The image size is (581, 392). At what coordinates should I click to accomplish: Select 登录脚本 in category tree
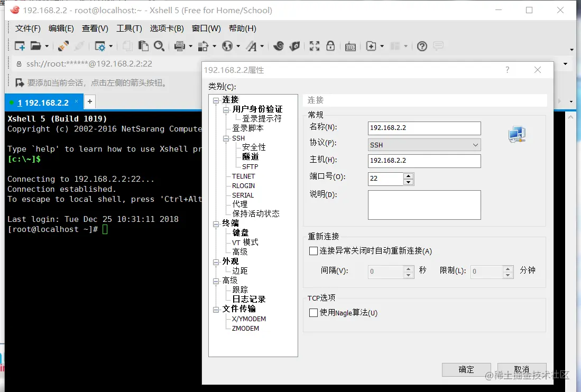click(248, 128)
